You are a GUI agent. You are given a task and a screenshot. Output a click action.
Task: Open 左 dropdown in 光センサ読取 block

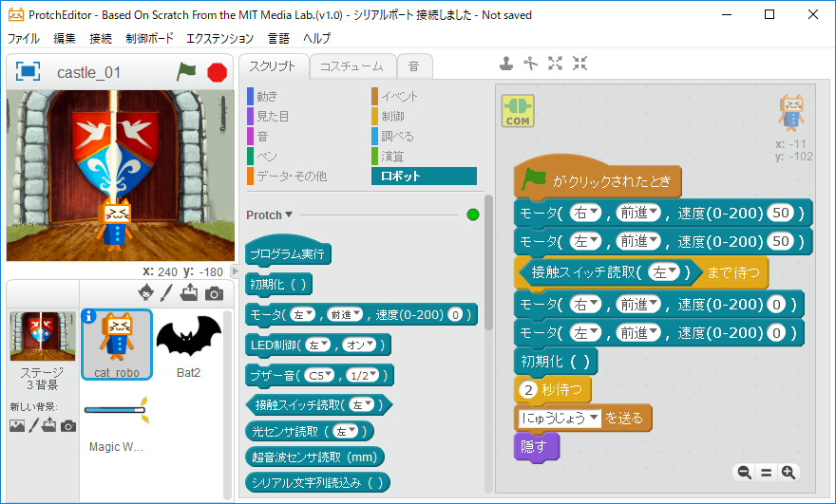[346, 431]
